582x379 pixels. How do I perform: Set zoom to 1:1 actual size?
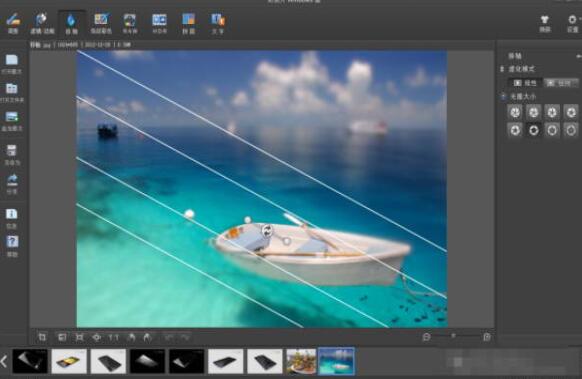[x=114, y=337]
